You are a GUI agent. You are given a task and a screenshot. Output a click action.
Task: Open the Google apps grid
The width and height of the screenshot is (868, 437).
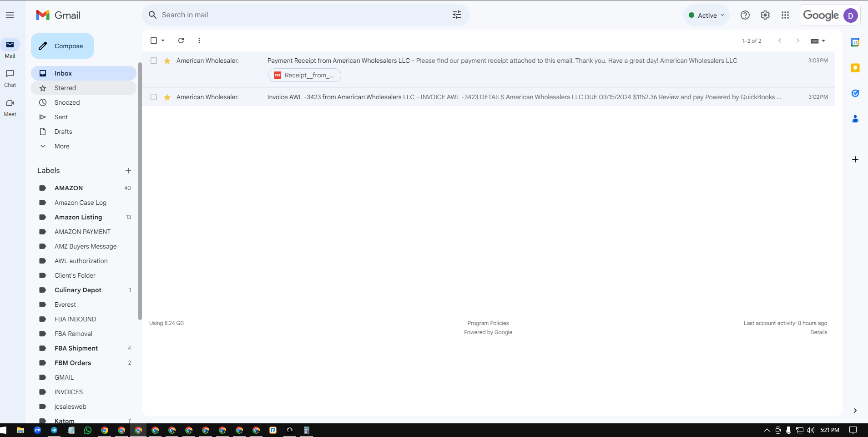785,15
